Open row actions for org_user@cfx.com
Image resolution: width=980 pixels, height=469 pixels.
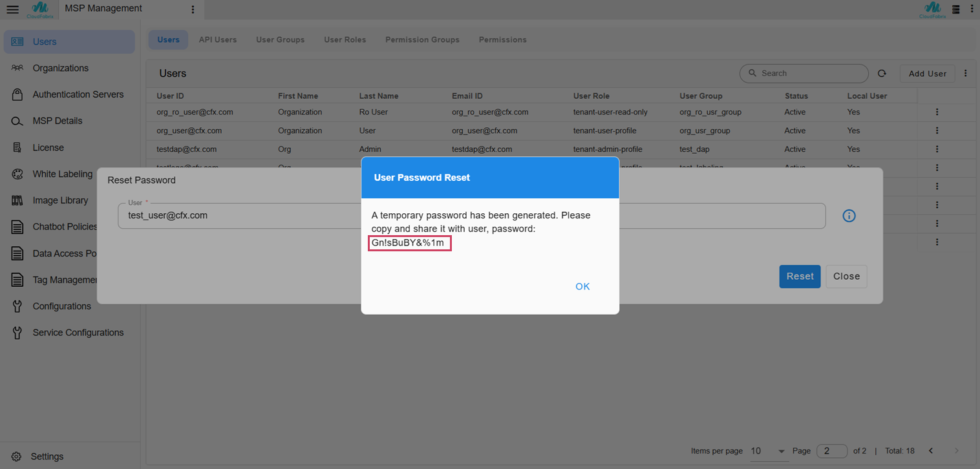(x=937, y=130)
